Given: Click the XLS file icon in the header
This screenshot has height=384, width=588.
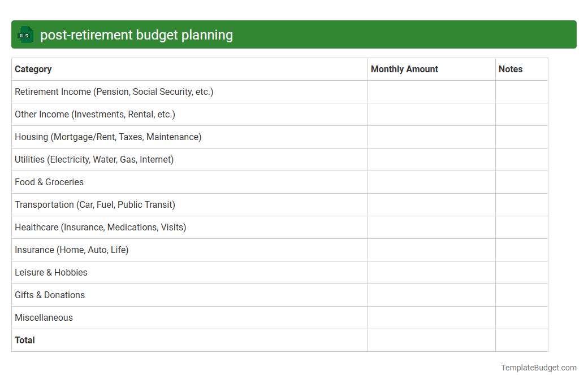Looking at the screenshot, I should [25, 34].
